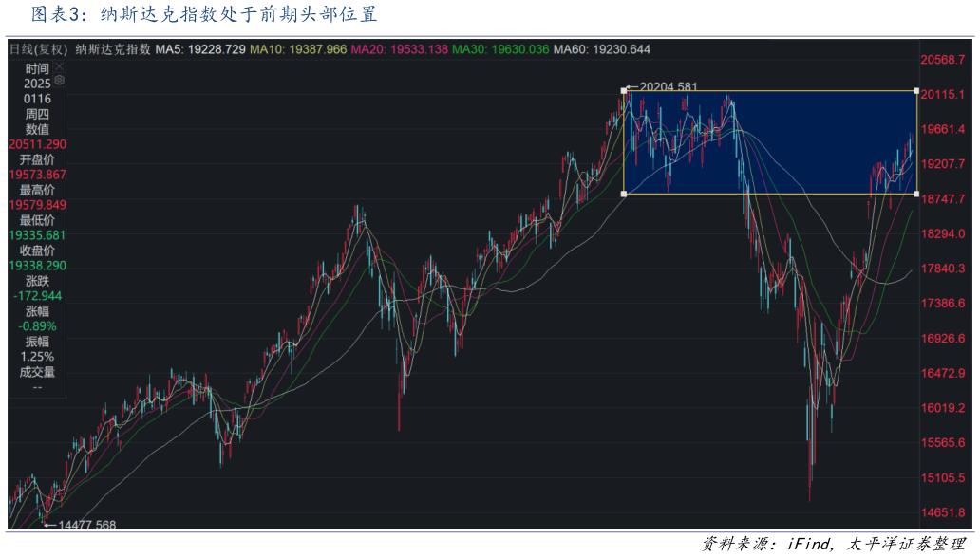980x557 pixels.
Task: Click the 20568.7 price axis label
Action: pyautogui.click(x=943, y=59)
